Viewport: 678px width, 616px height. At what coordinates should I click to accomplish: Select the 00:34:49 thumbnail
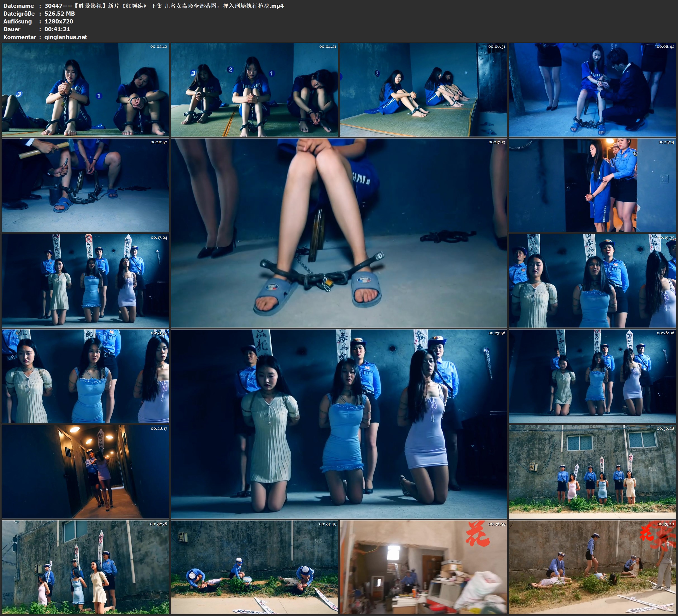pos(254,567)
